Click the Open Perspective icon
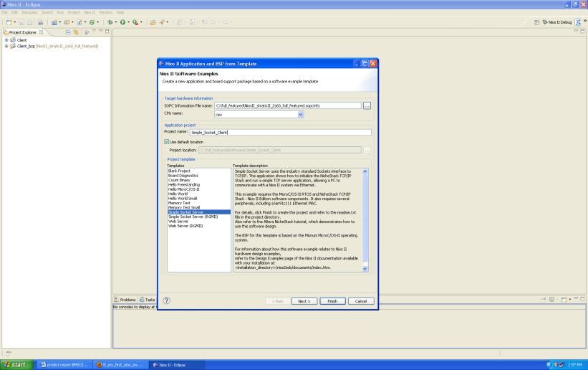Image resolution: width=588 pixels, height=370 pixels. [x=536, y=22]
